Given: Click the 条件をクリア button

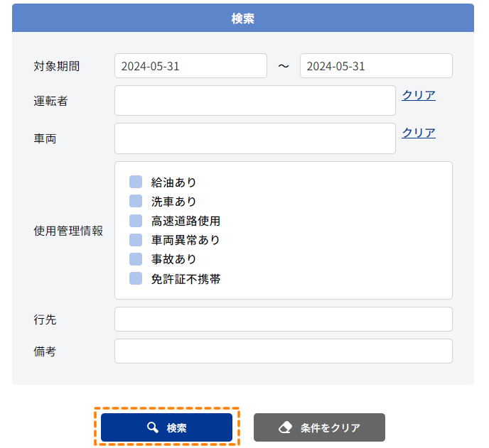Looking at the screenshot, I should (319, 427).
